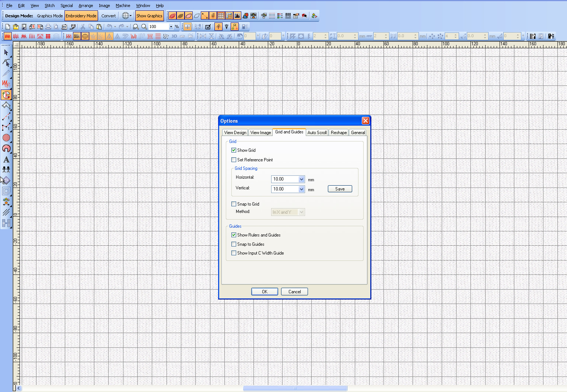
Task: Open the Stitch menu
Action: (x=50, y=6)
